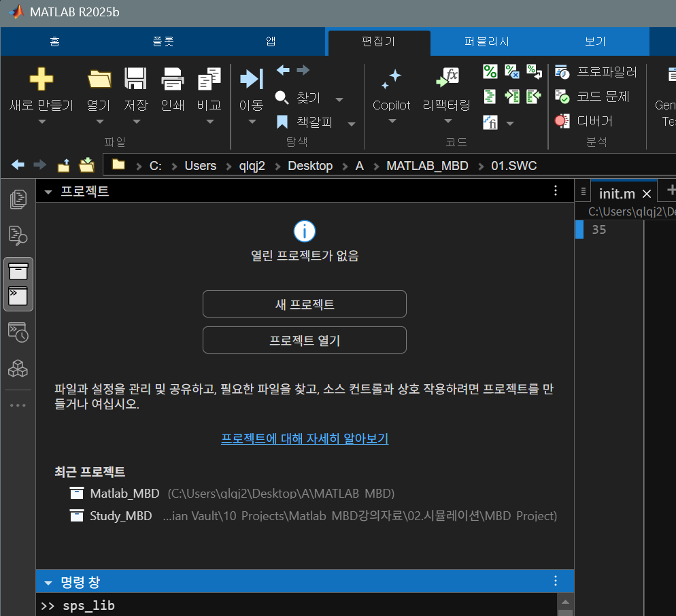Print using the 인쇄 printer icon
The width and height of the screenshot is (676, 616).
[173, 79]
